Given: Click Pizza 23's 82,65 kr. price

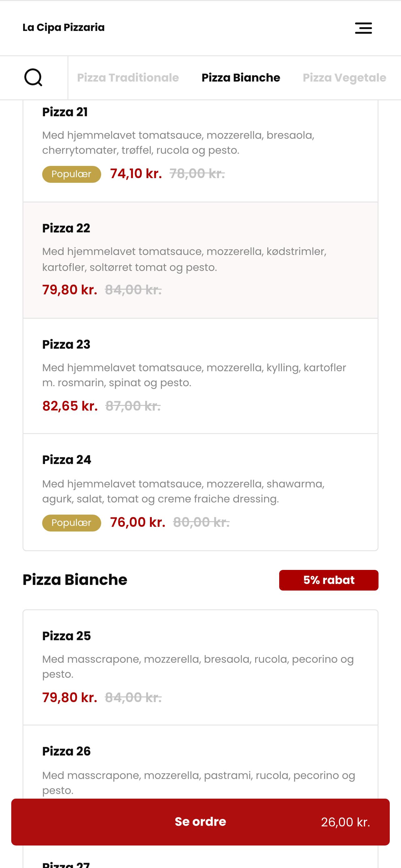Looking at the screenshot, I should [70, 406].
